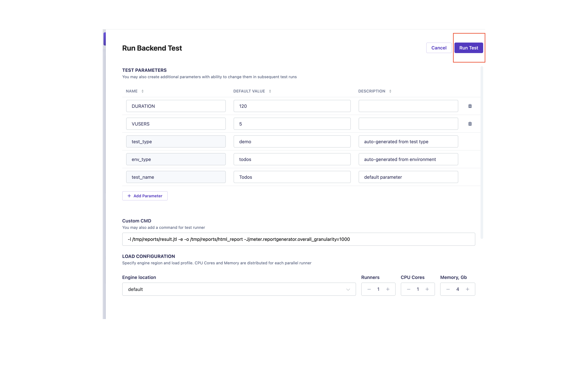The image size is (588, 368).
Task: Click the DESCRIPTION column header
Action: pyautogui.click(x=372, y=91)
